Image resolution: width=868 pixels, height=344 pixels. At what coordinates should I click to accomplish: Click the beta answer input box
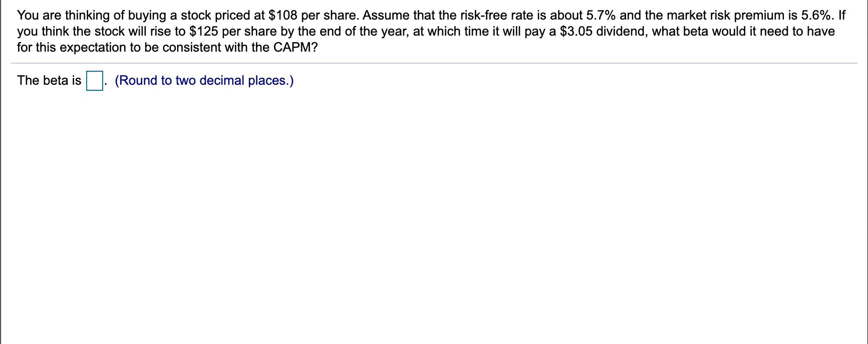point(95,81)
